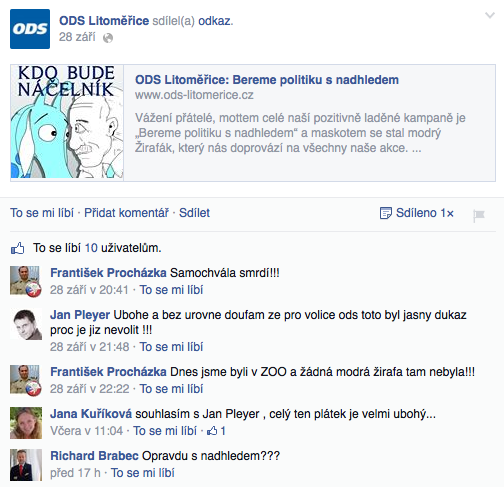This screenshot has width=504, height=487.
Task: Like Richard Brabec's comment
Action: coord(142,473)
